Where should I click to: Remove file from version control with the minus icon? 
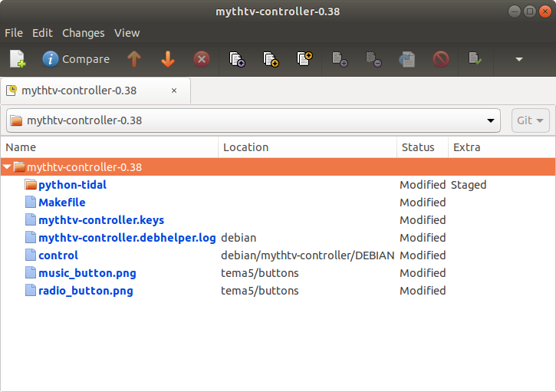[x=373, y=59]
